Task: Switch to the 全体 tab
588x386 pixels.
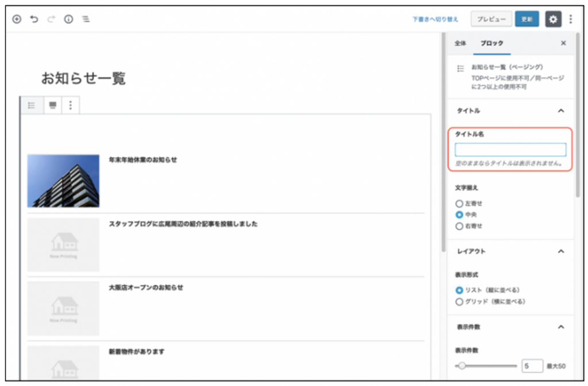Action: (461, 43)
